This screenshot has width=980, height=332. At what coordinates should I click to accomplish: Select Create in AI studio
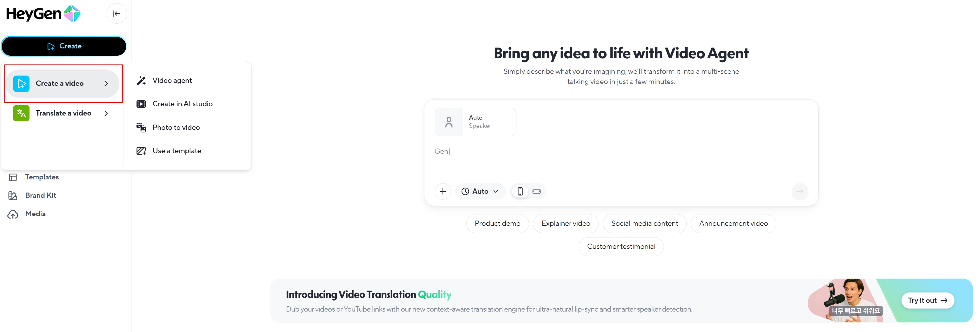(x=188, y=104)
